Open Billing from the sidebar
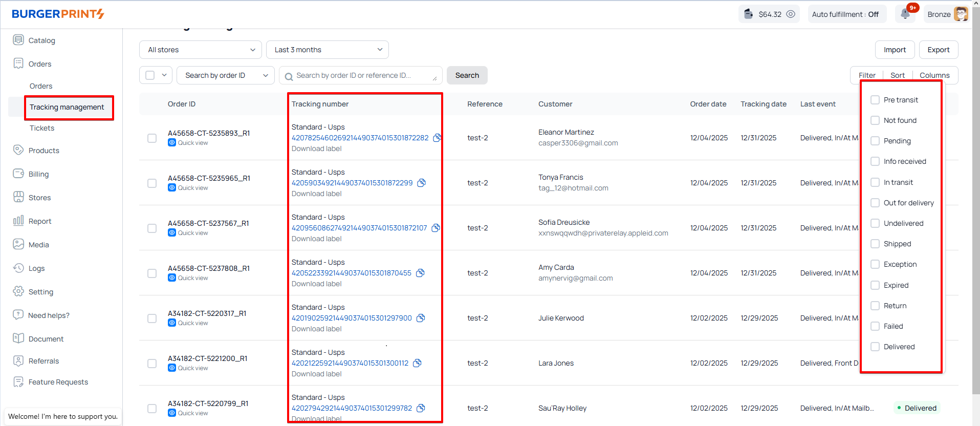The width and height of the screenshot is (980, 426). point(38,174)
